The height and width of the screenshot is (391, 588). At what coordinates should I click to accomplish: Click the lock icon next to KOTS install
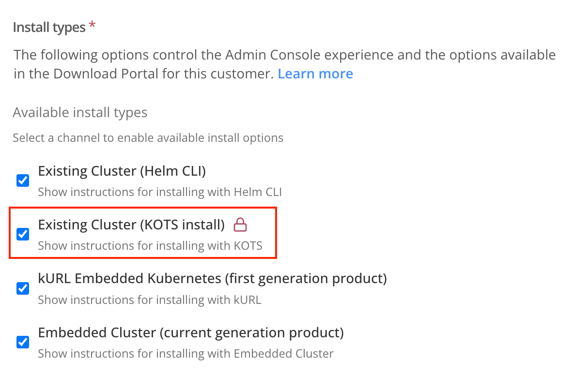coord(240,225)
